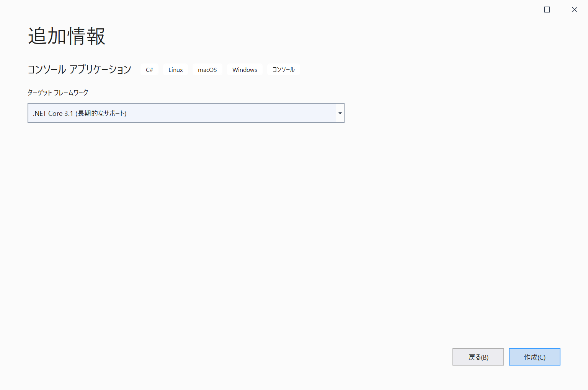
Task: Go back with the 戻る(B) button
Action: (x=478, y=357)
